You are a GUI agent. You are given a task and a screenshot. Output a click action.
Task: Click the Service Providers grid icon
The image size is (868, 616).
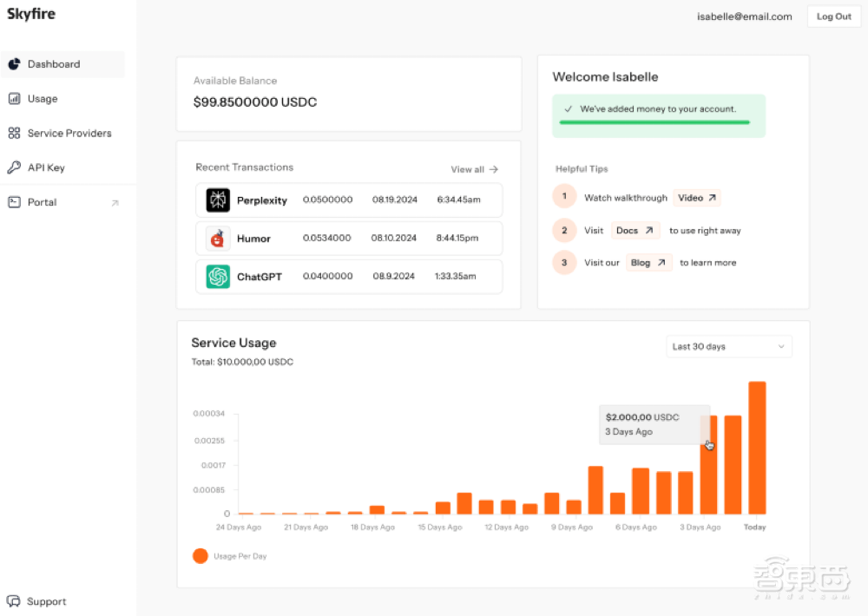coord(14,134)
